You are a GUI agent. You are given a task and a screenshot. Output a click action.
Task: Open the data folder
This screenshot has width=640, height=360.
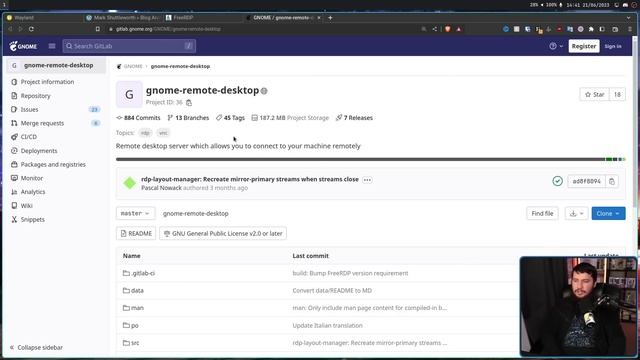click(137, 291)
